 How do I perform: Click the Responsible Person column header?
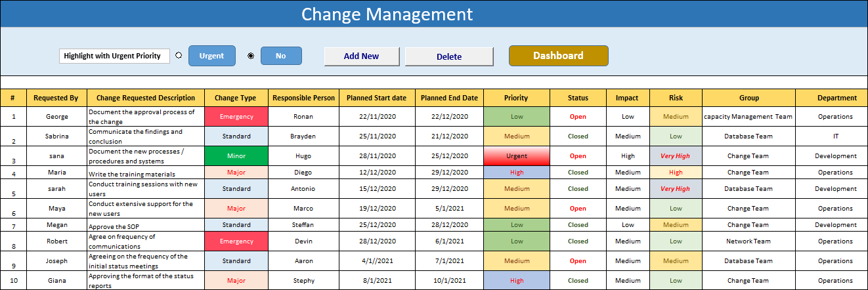click(x=303, y=98)
